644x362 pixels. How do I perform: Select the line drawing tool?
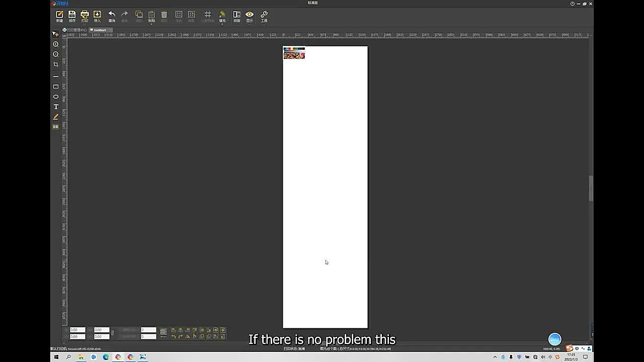point(56,76)
